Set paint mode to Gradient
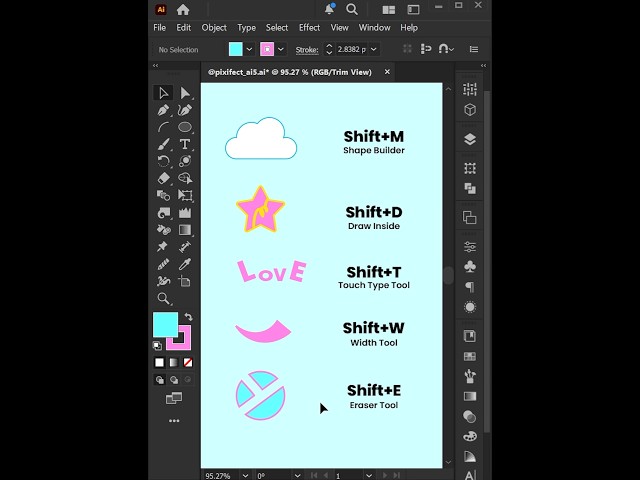This screenshot has width=640, height=480. 173,362
